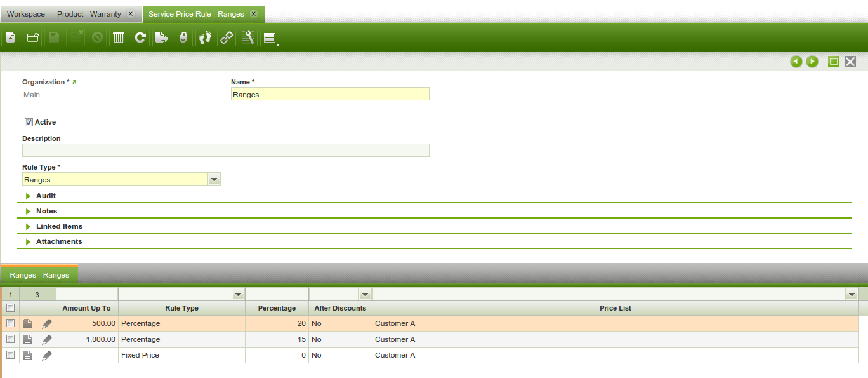Uncheck the Active checkbox
Screen dimensions: 868x378
pos(29,122)
